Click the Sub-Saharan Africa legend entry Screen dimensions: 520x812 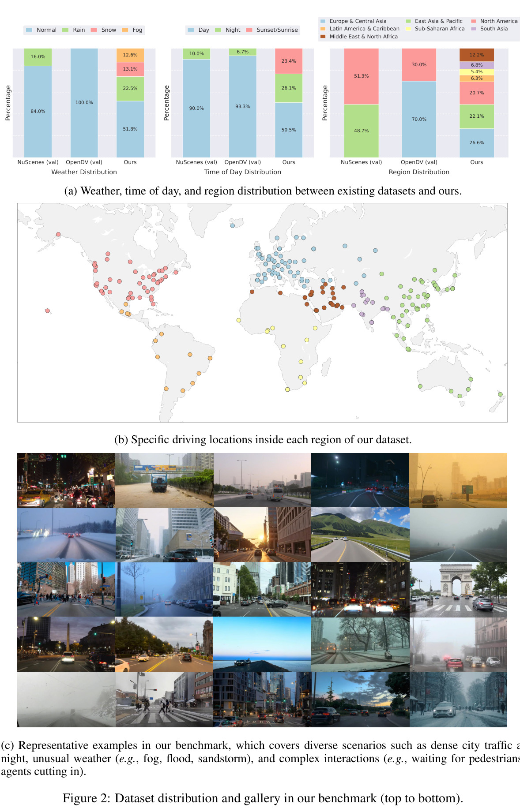[x=435, y=29]
